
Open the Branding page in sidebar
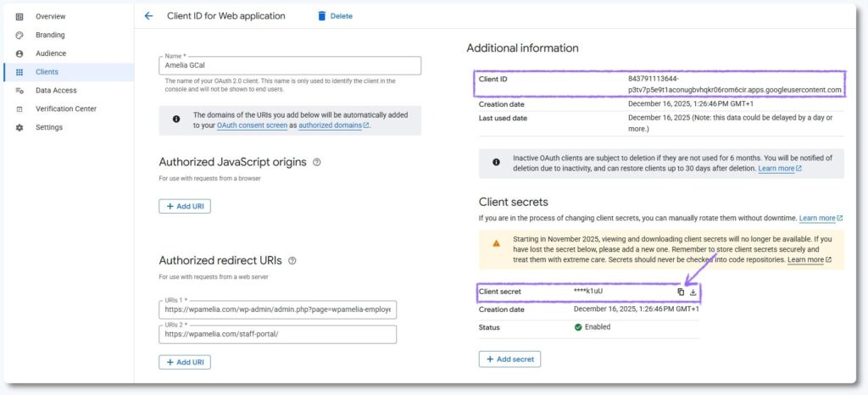click(49, 35)
